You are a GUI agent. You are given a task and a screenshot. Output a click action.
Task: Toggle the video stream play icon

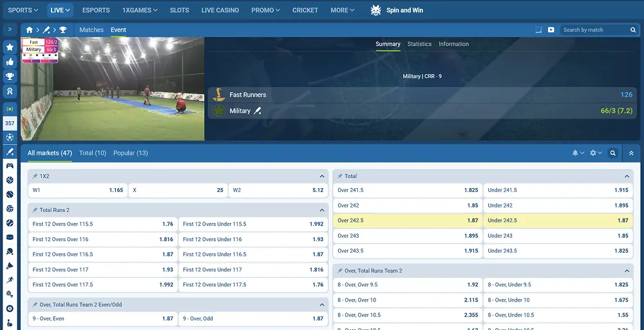point(551,30)
